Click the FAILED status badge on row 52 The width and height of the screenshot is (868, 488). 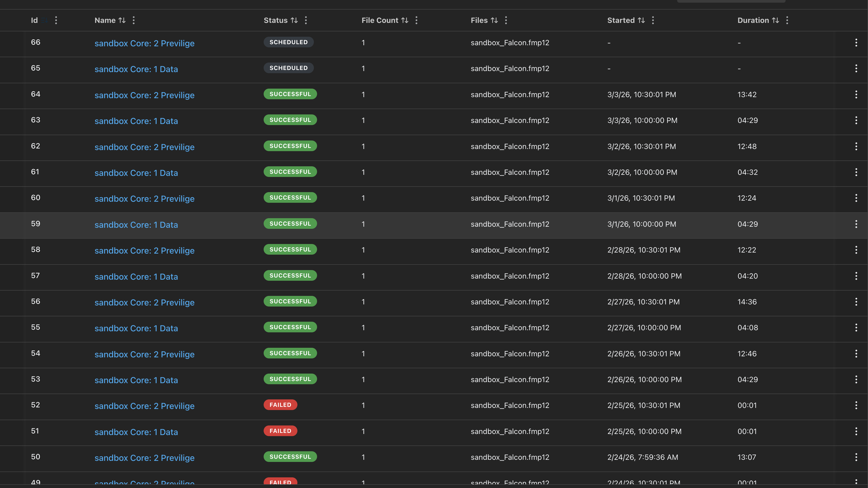pyautogui.click(x=280, y=405)
